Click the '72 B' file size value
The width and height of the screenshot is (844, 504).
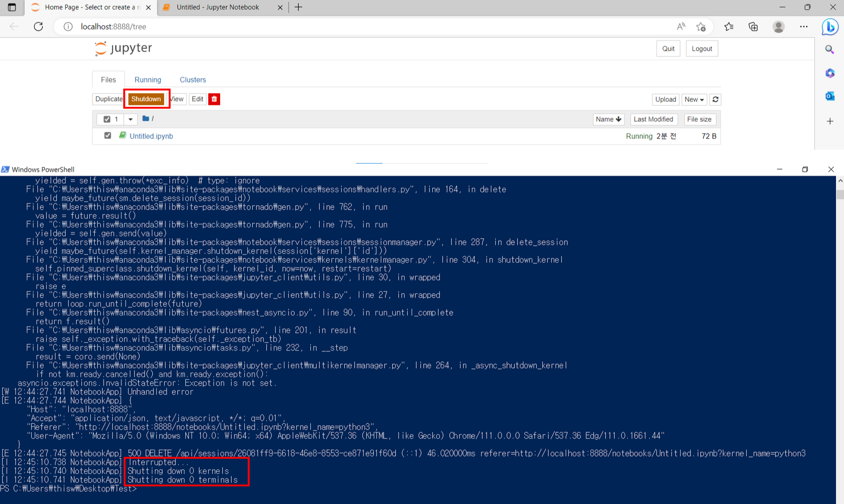click(709, 136)
